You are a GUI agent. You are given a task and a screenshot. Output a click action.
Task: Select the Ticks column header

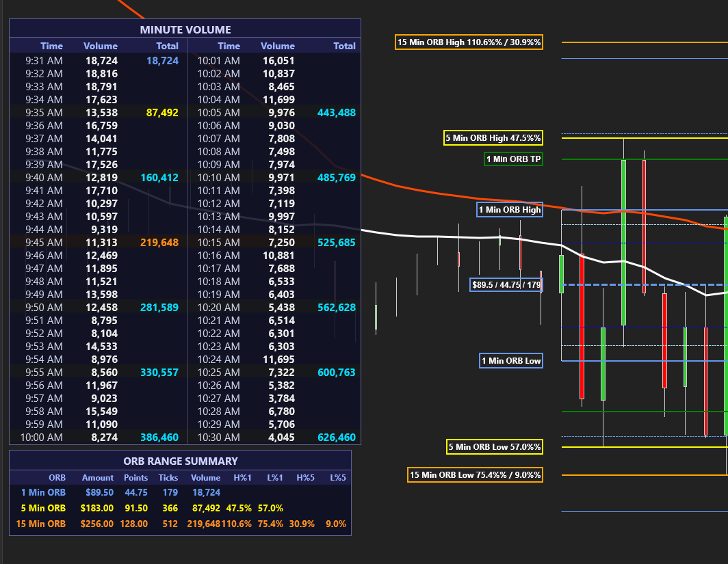(168, 478)
